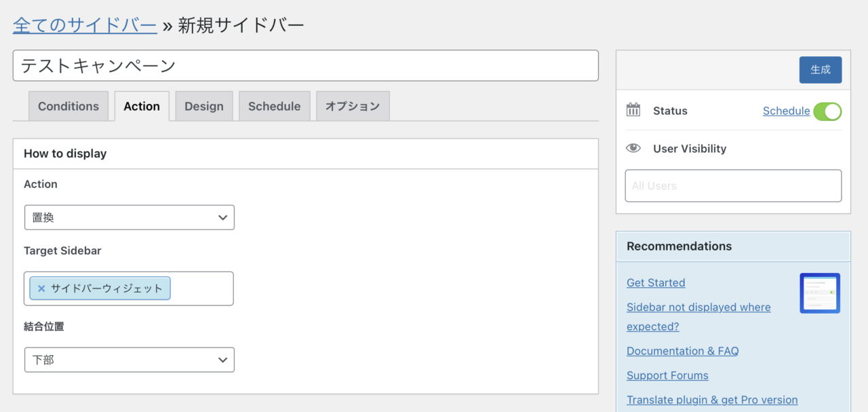This screenshot has width=868, height=412.
Task: Switch to the Design tab
Action: [203, 106]
